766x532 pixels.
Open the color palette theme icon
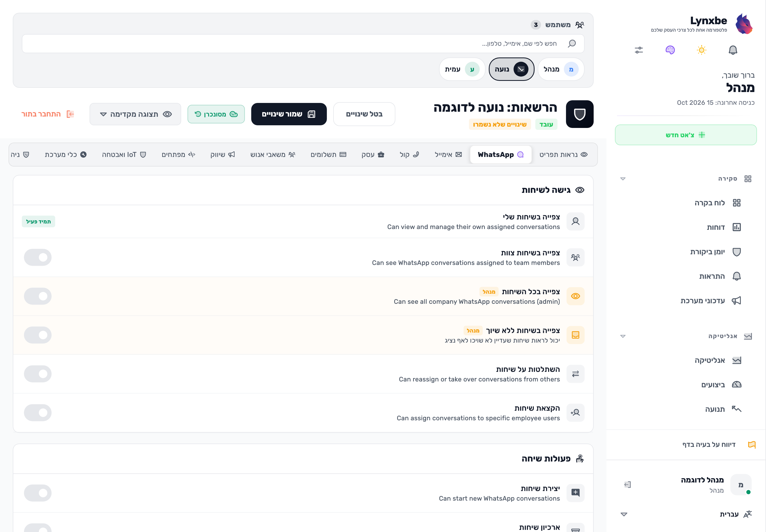coord(670,50)
